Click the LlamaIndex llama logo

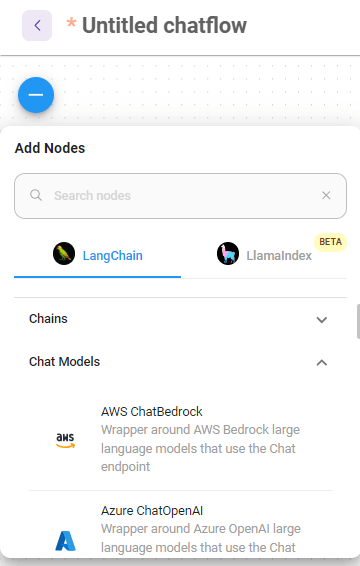[x=228, y=254]
